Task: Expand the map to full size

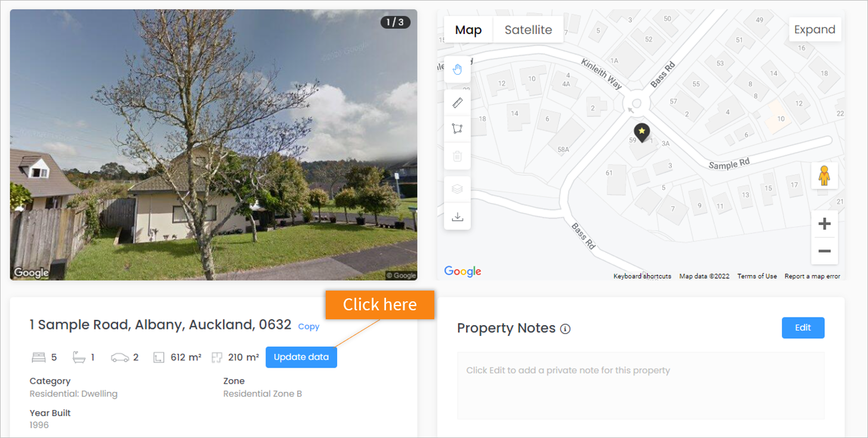Action: click(815, 29)
